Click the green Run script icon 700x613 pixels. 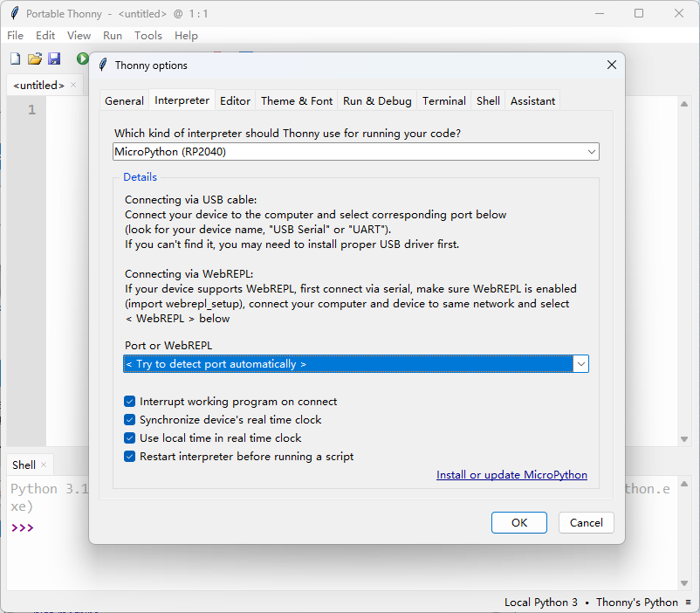click(x=83, y=59)
